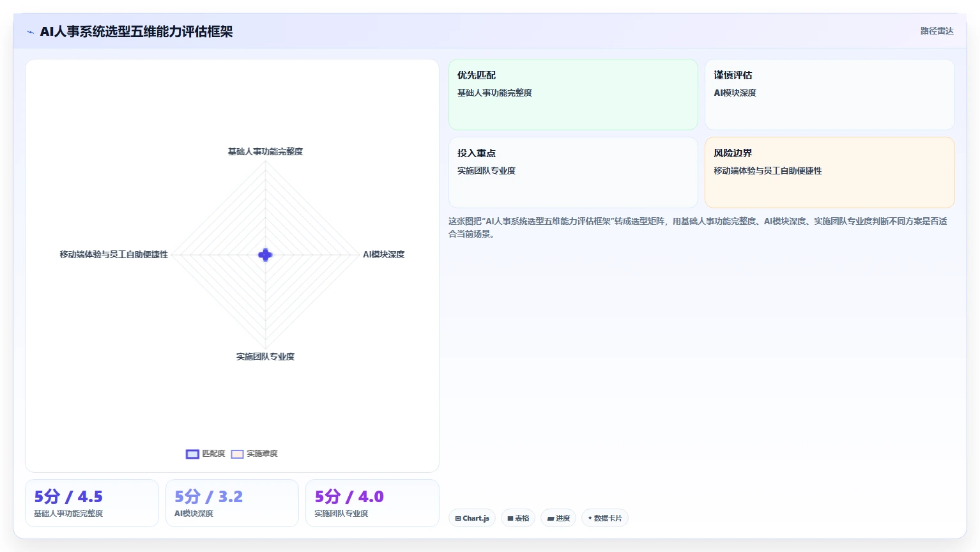The image size is (980, 552).
Task: Click the radar axis label 基础人事功能完整度
Action: [265, 151]
